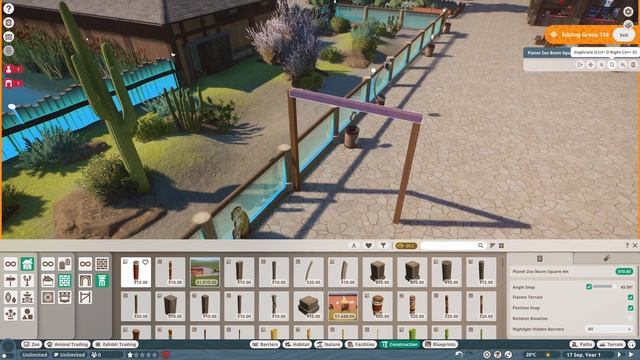Open the settings gear icon at top-right
The image size is (640, 360).
[628, 11]
